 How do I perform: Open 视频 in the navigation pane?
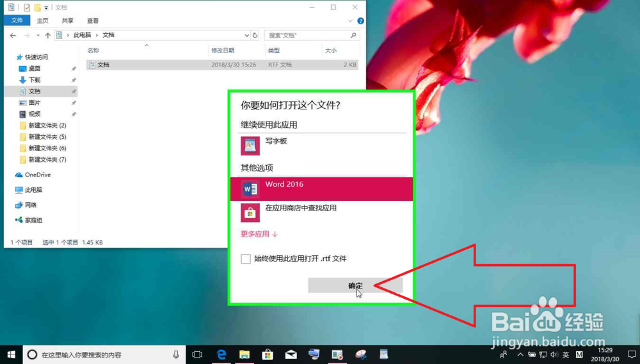[35, 115]
